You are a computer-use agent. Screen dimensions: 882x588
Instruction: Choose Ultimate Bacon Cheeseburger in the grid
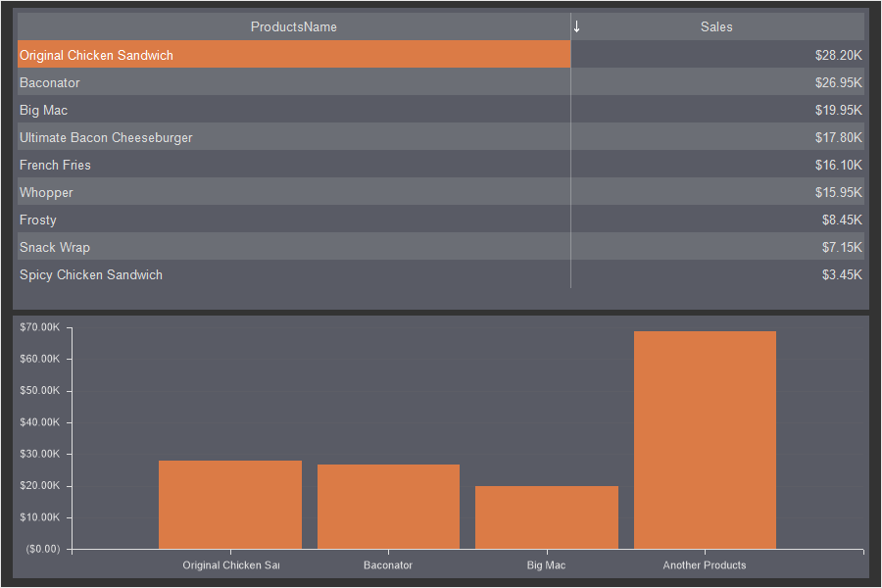[x=293, y=137]
